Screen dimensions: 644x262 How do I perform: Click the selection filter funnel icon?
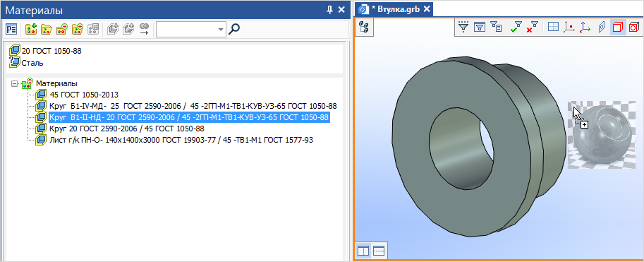click(x=463, y=27)
